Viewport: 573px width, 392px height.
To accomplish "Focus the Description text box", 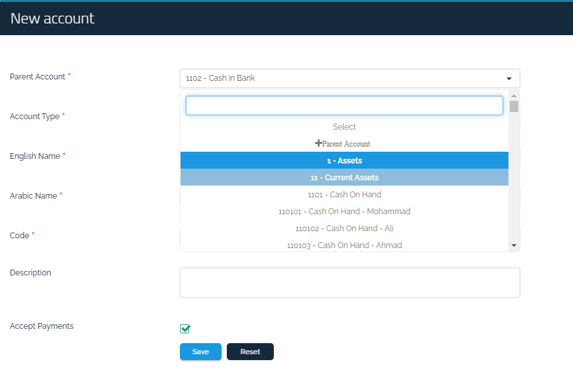I will [349, 283].
